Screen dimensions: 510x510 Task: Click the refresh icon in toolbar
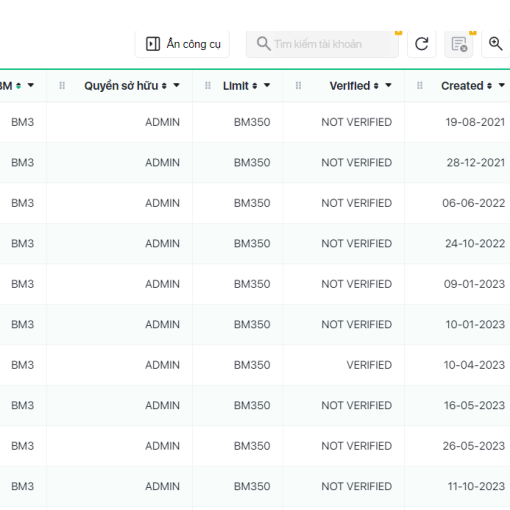coord(422,44)
